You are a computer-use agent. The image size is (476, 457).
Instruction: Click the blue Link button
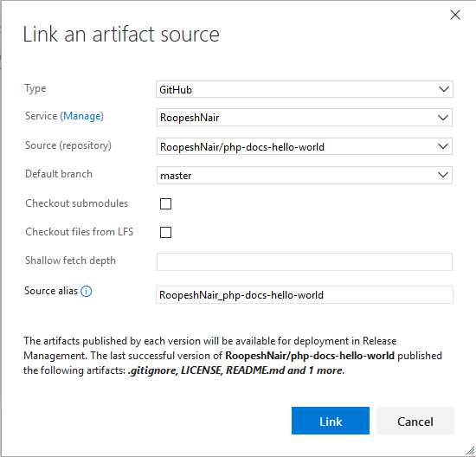[331, 421]
